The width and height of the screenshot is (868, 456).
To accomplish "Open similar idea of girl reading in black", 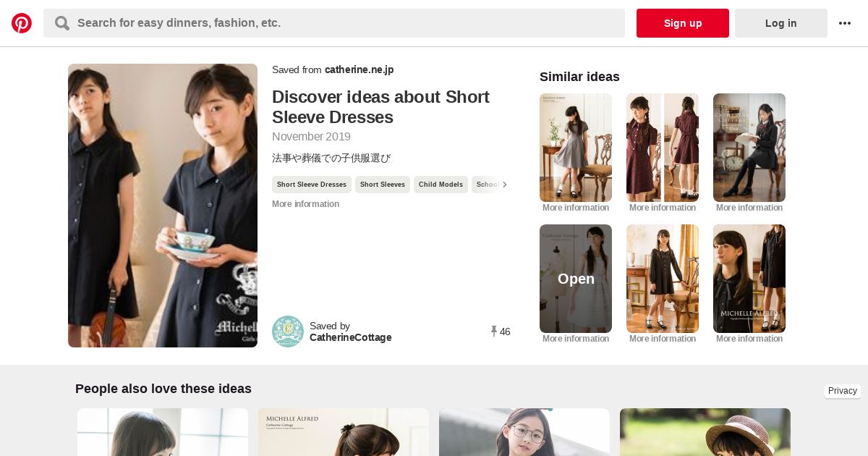I will [749, 148].
